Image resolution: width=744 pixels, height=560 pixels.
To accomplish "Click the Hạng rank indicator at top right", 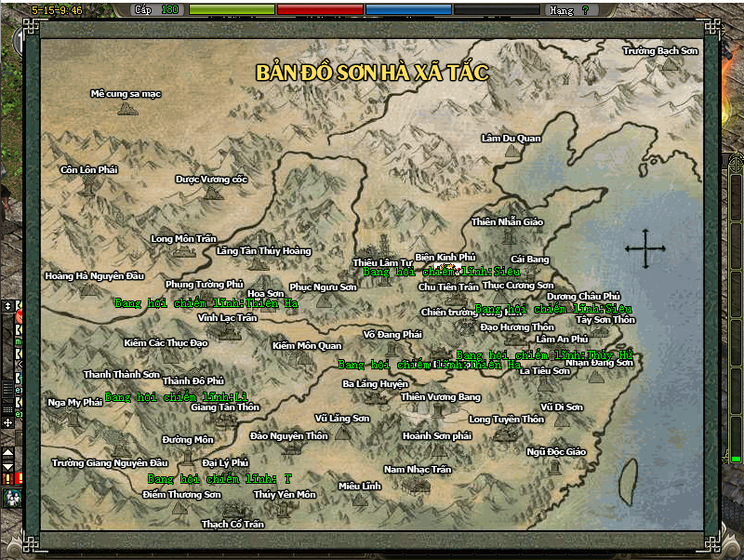I will [x=570, y=10].
